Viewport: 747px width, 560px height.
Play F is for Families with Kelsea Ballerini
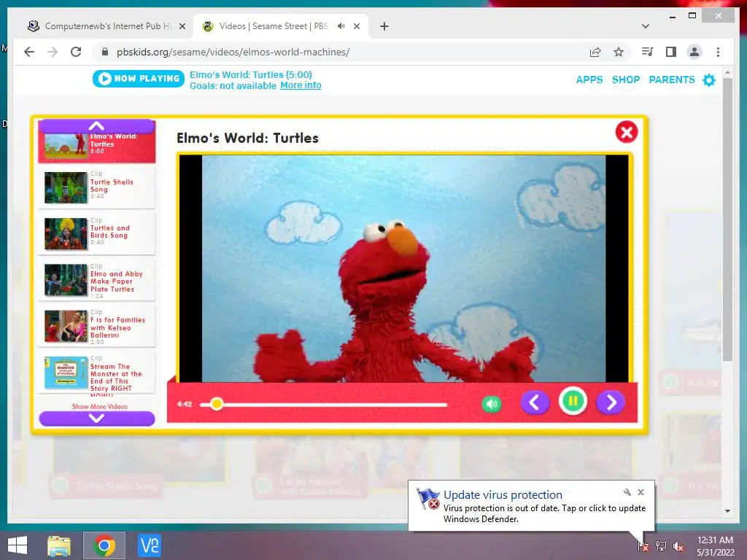tap(97, 326)
